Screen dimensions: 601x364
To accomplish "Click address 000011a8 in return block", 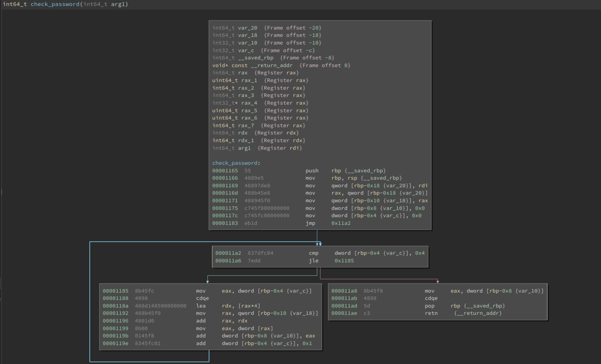I will tap(344, 291).
